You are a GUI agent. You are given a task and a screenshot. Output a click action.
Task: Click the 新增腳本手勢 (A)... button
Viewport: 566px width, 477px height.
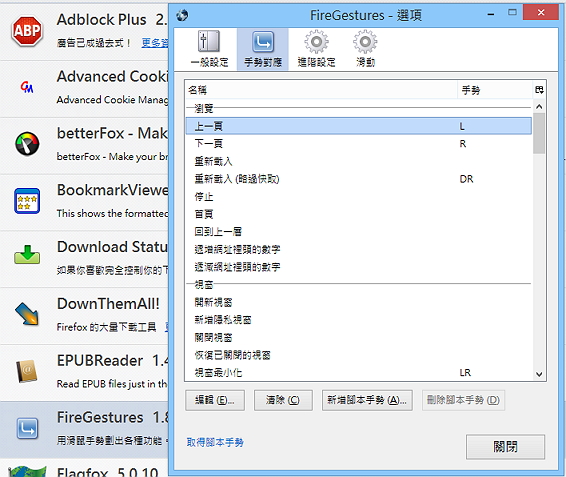point(367,400)
